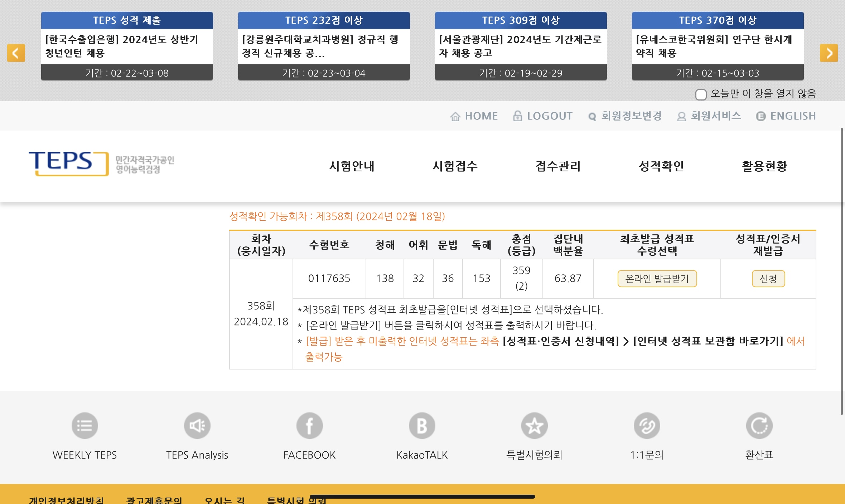Viewport: 845px width, 504px height.
Task: Open the KakaoTALK B icon
Action: click(x=422, y=426)
